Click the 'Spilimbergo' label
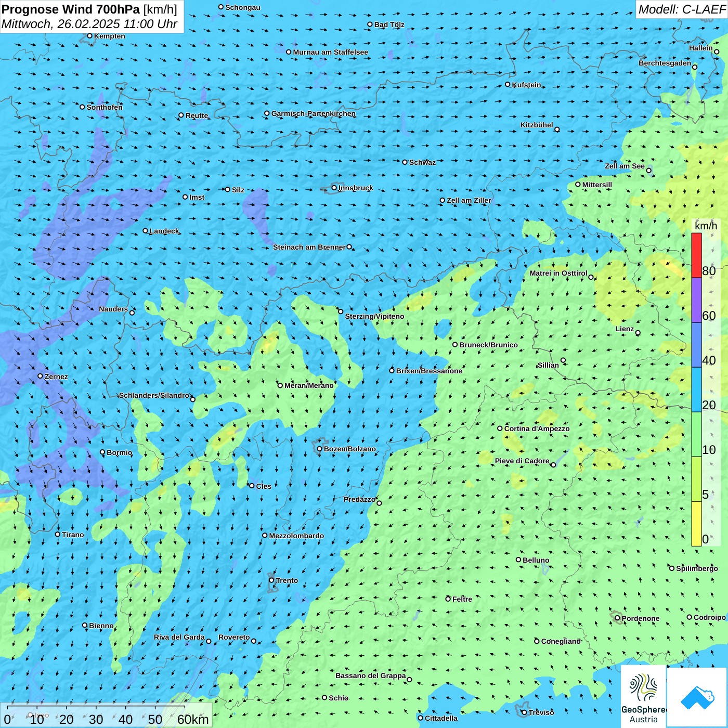Screen dimensions: 728x728 coord(697,568)
